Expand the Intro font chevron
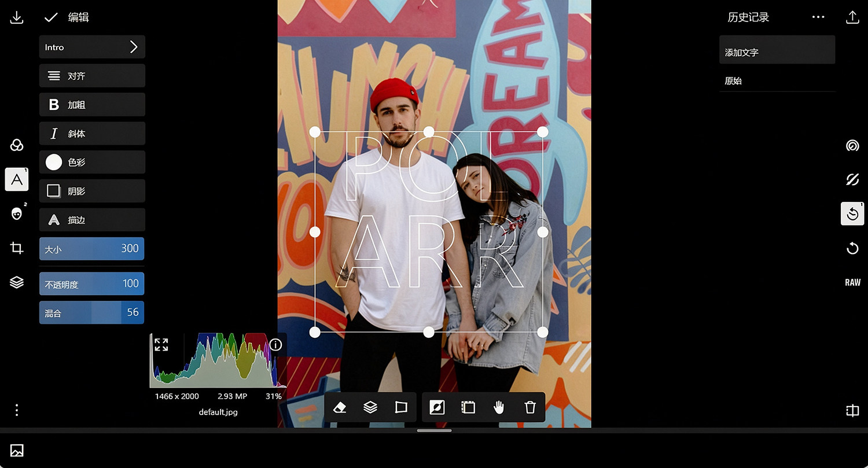This screenshot has width=868, height=468. click(134, 47)
